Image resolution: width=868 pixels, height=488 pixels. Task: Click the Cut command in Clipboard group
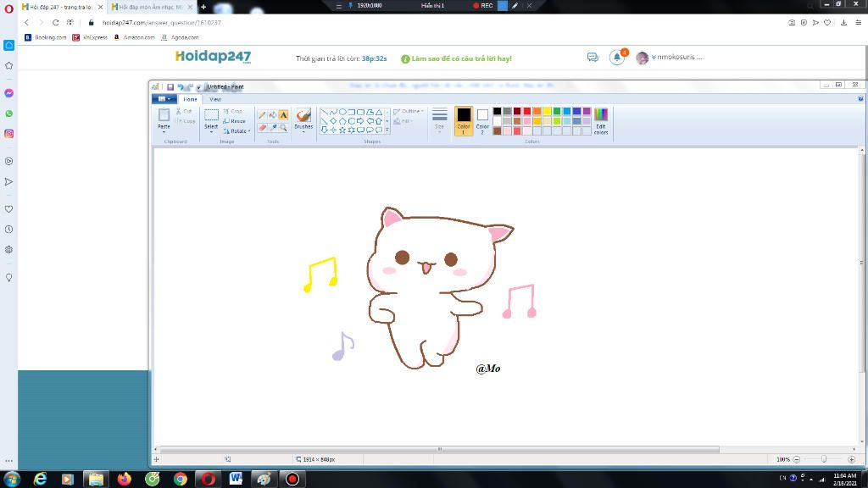[x=184, y=111]
